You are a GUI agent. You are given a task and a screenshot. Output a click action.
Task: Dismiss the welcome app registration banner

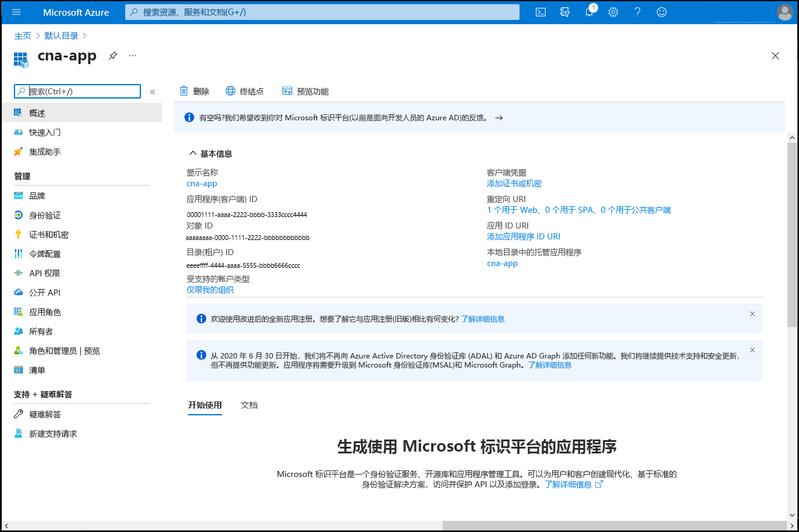[x=752, y=314]
